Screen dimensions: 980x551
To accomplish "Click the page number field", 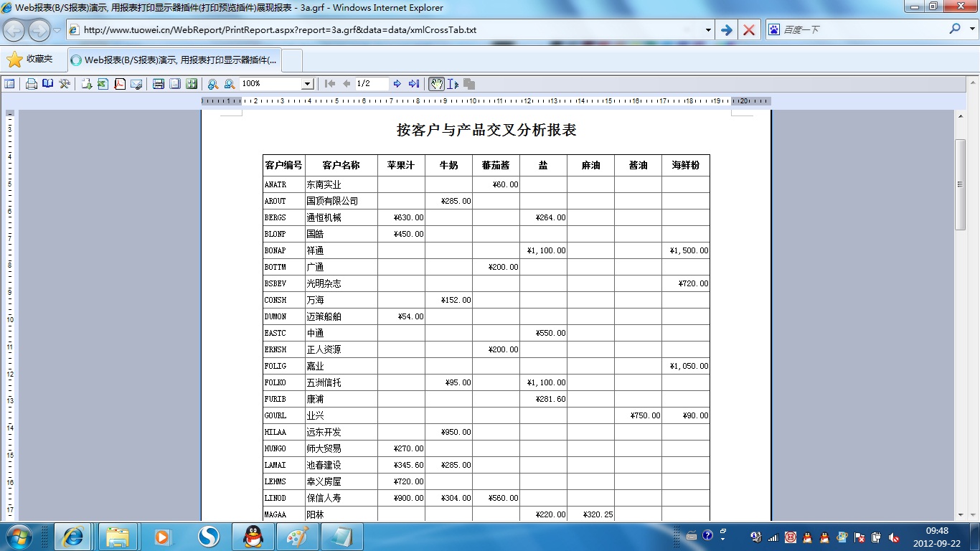I will point(372,84).
